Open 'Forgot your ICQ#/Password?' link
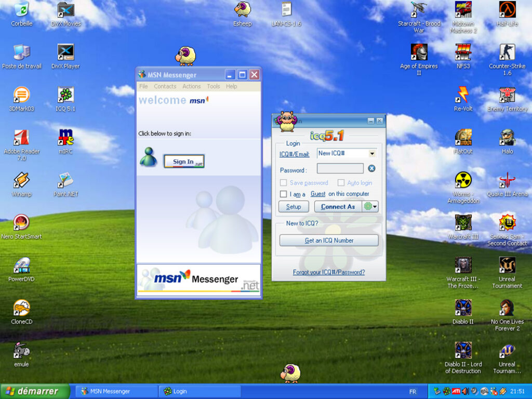This screenshot has height=399, width=532. point(329,272)
